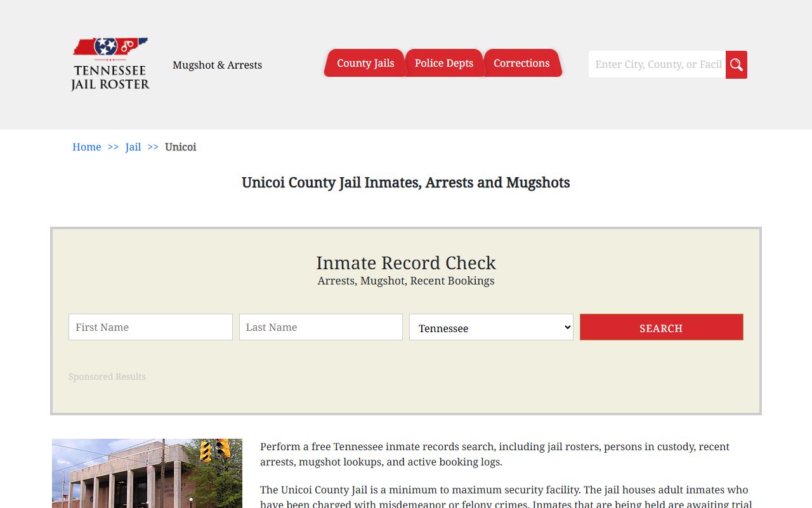Go to the Home breadcrumb link
Screen dimensions: 812x508
click(x=87, y=147)
